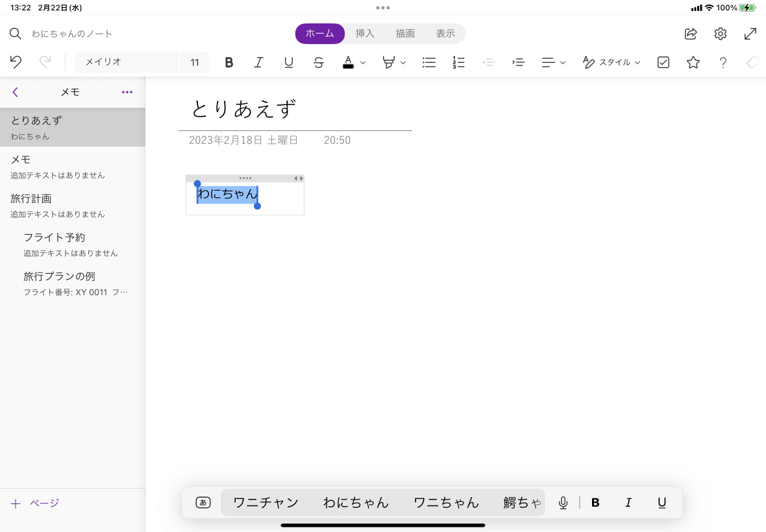Switch to the 挿入 tab
Image resolution: width=766 pixels, height=532 pixels.
point(365,34)
